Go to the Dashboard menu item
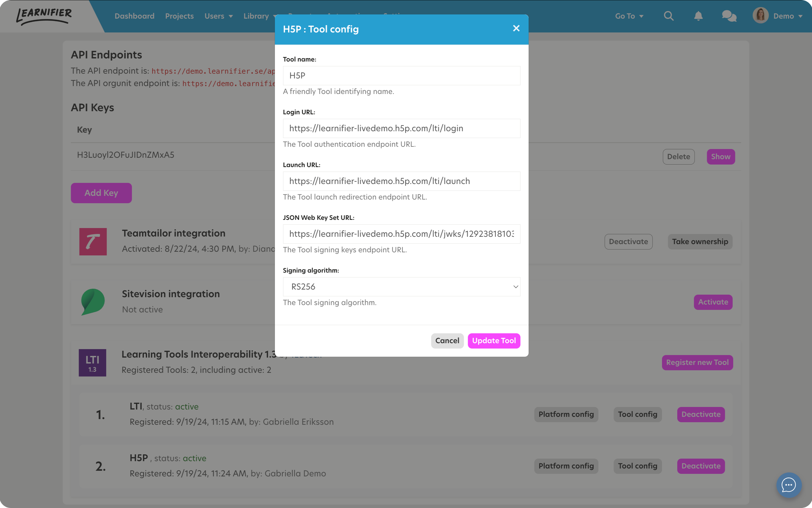Image resolution: width=812 pixels, height=508 pixels. pos(134,16)
